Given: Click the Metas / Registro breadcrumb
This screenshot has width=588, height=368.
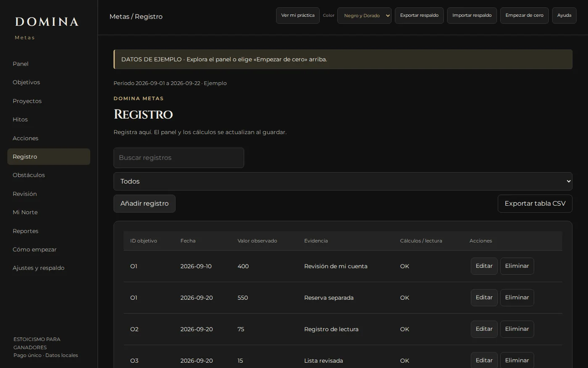Looking at the screenshot, I should [x=136, y=17].
